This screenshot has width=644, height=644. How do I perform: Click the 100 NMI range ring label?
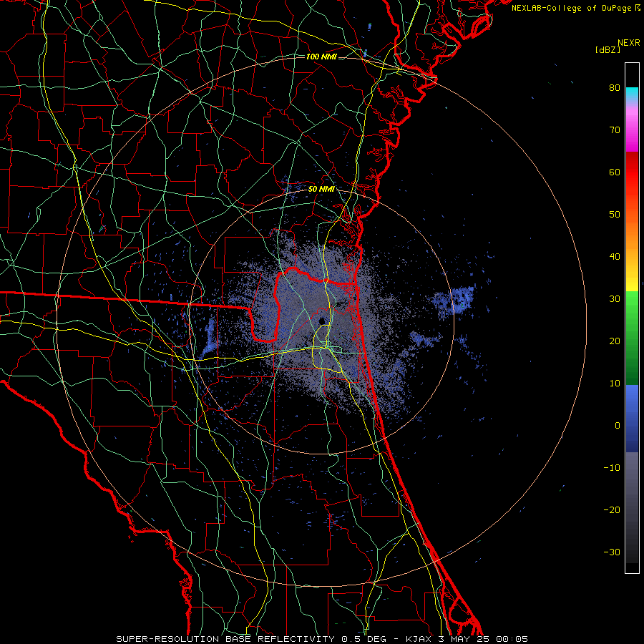[x=321, y=57]
